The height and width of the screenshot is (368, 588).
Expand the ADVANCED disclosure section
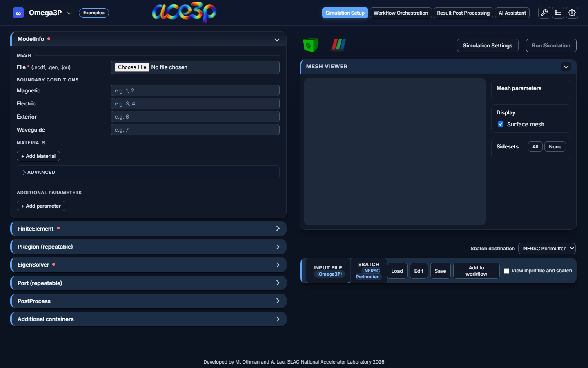click(x=148, y=172)
